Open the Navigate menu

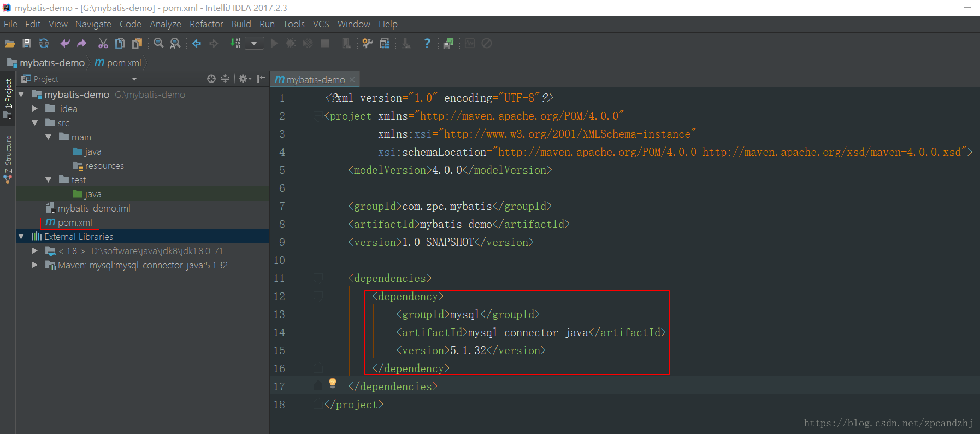coord(93,24)
